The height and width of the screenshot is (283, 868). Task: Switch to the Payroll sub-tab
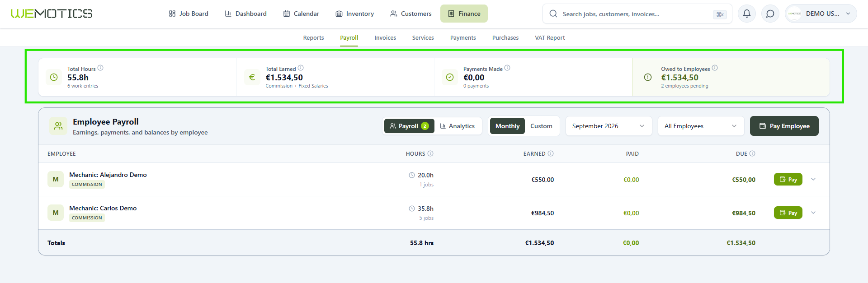[349, 37]
